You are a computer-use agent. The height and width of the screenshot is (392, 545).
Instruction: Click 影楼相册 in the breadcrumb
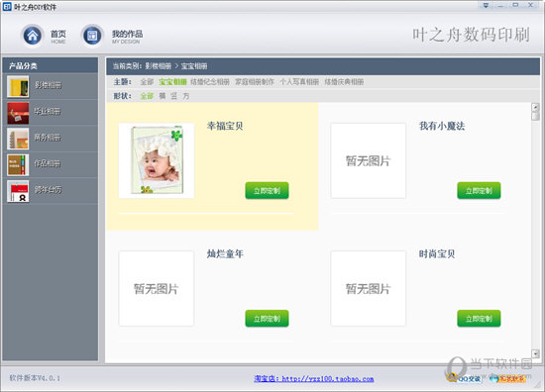159,66
